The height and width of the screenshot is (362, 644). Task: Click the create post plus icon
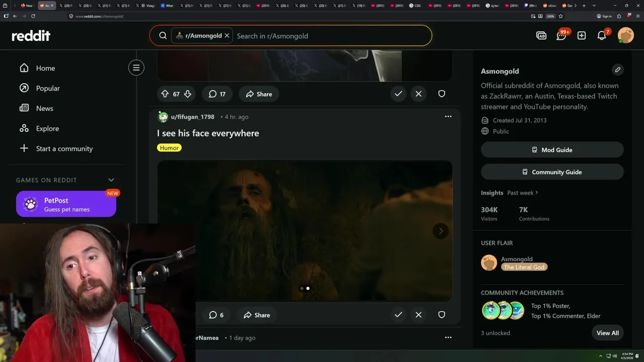[582, 36]
